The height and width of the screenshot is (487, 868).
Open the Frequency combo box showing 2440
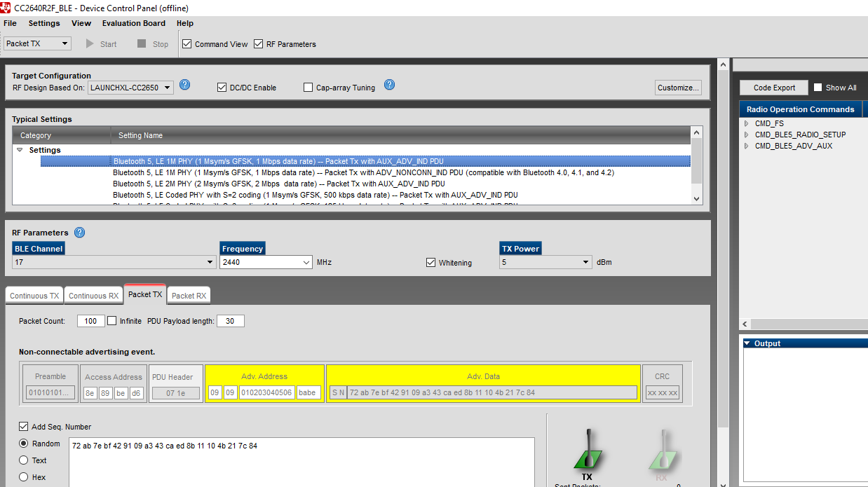pyautogui.click(x=266, y=262)
